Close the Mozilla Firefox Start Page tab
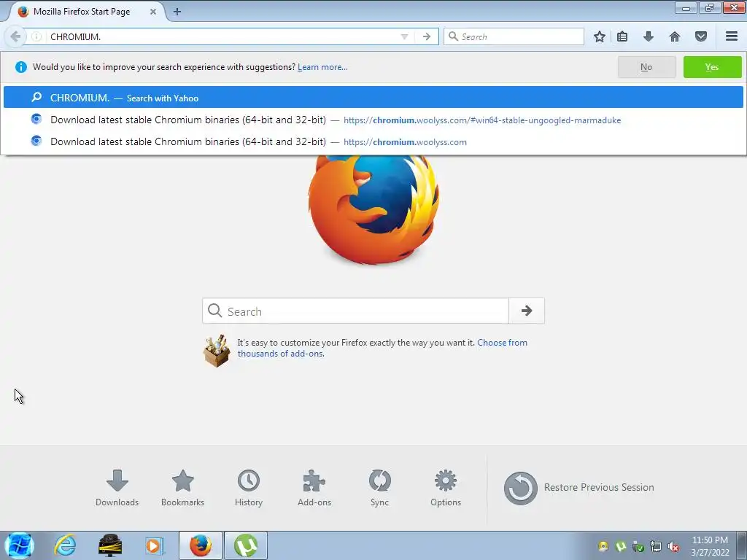The image size is (747, 560). (x=153, y=12)
